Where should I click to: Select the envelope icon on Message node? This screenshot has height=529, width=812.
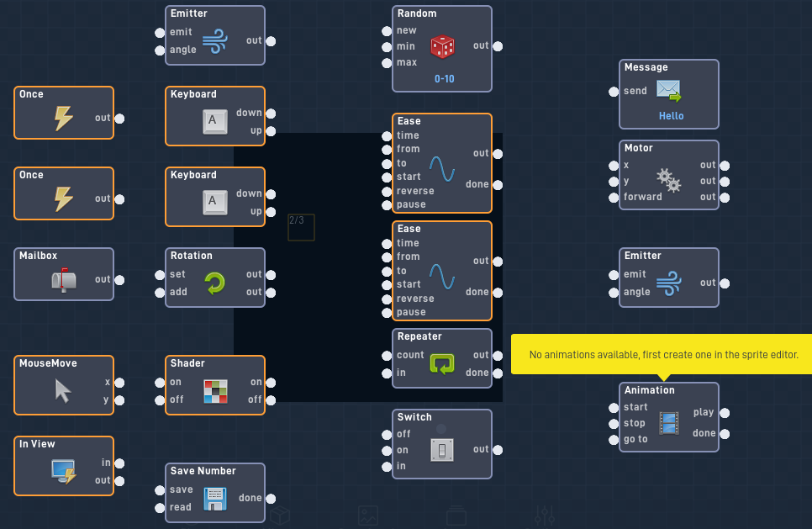(668, 91)
